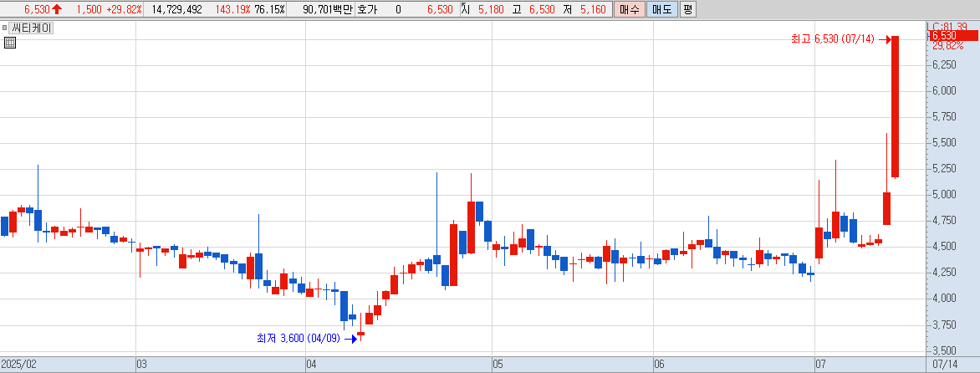Screen dimensions: 980x373
Task: Click the 매수 buy button
Action: click(x=629, y=9)
